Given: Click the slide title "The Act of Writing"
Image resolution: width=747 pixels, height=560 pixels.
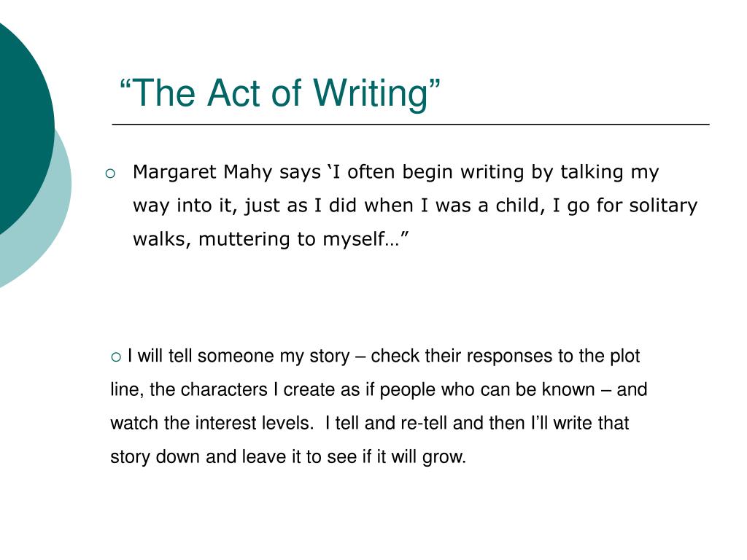Looking at the screenshot, I should click(279, 93).
